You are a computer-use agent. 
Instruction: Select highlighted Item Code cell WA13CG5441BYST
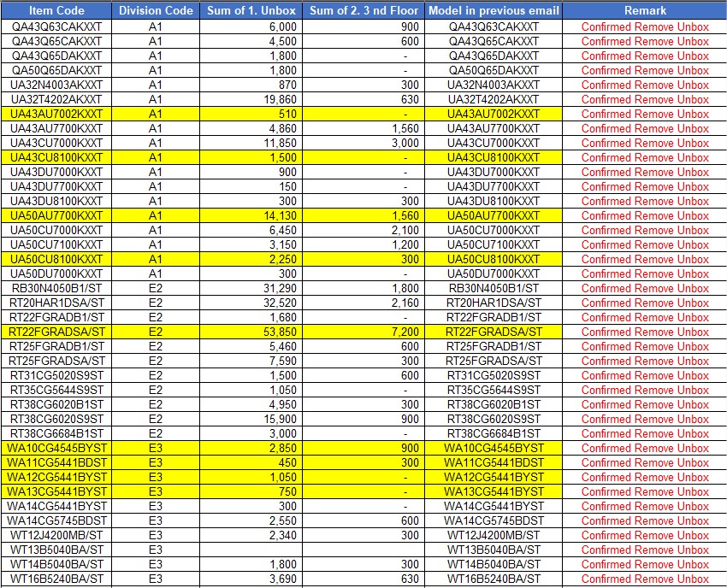click(x=56, y=491)
